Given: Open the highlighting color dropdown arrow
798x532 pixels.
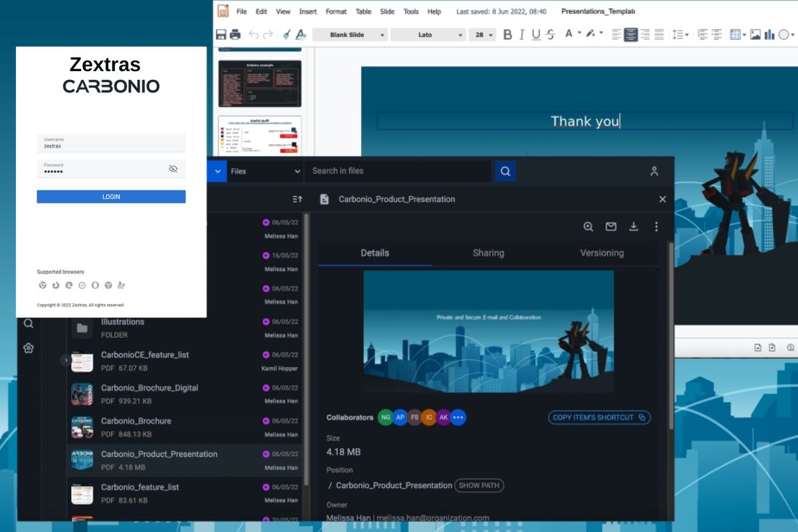Looking at the screenshot, I should (601, 33).
